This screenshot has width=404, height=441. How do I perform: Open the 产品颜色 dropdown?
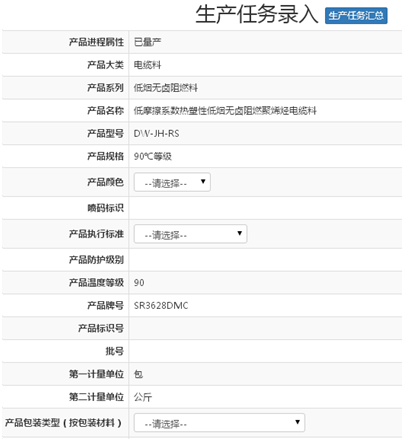pos(172,182)
